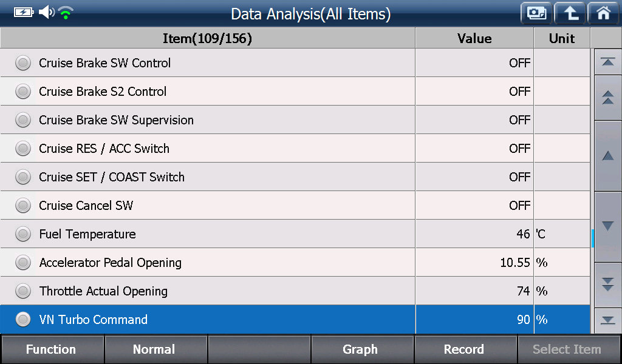The width and height of the screenshot is (622, 364).
Task: Return to the home screen icon
Action: [603, 13]
